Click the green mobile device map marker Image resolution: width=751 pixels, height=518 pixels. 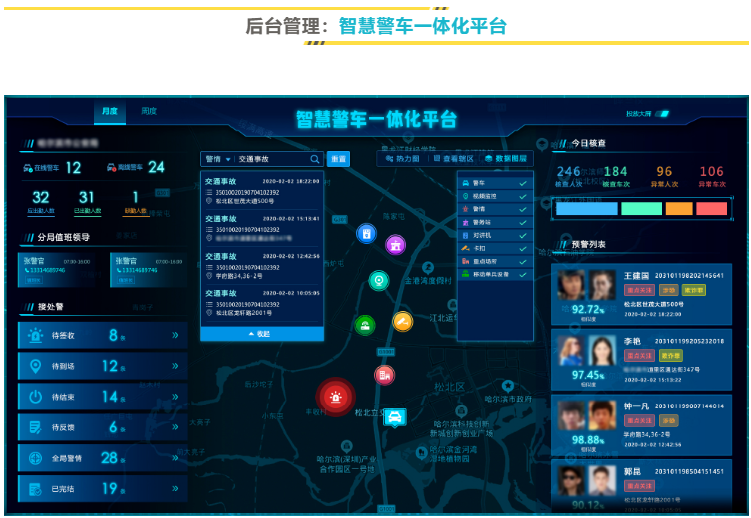point(365,324)
